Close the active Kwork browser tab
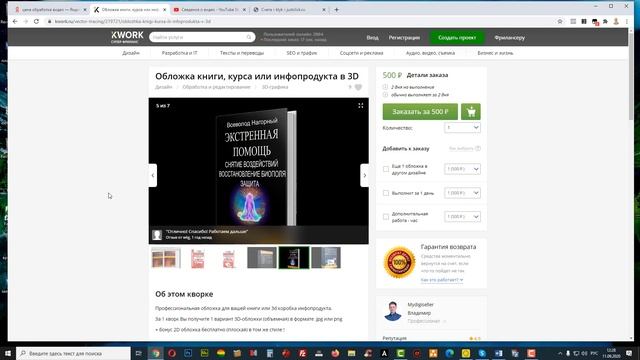640x360 pixels. 164,9
